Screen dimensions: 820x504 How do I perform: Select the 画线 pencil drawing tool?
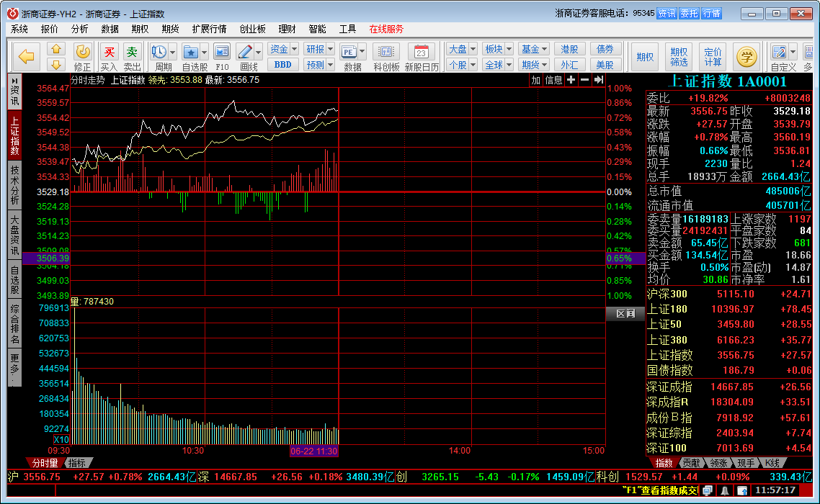coord(245,53)
